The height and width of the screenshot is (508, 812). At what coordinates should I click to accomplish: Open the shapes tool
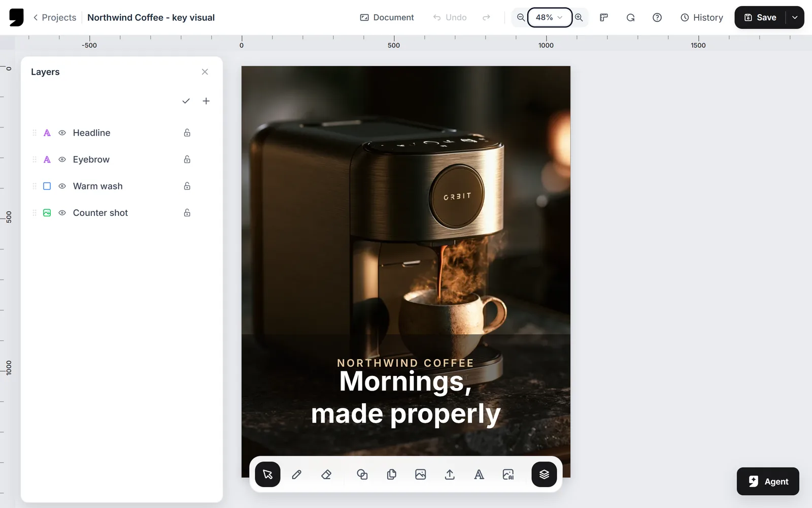click(x=362, y=474)
